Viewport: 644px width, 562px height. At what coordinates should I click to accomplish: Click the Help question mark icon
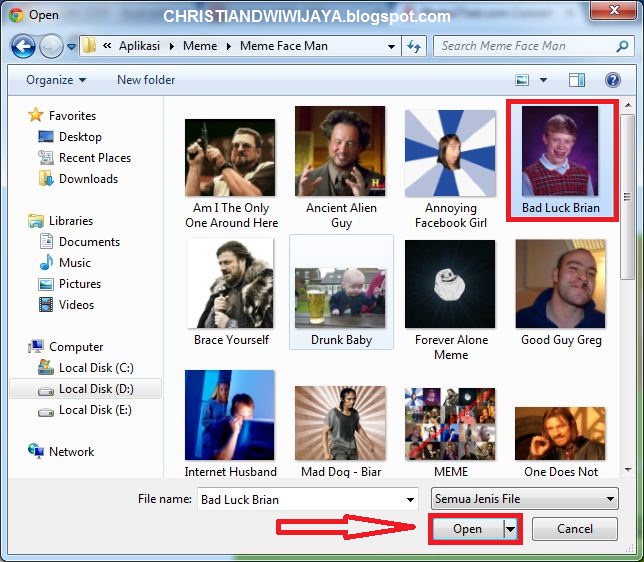tap(613, 80)
